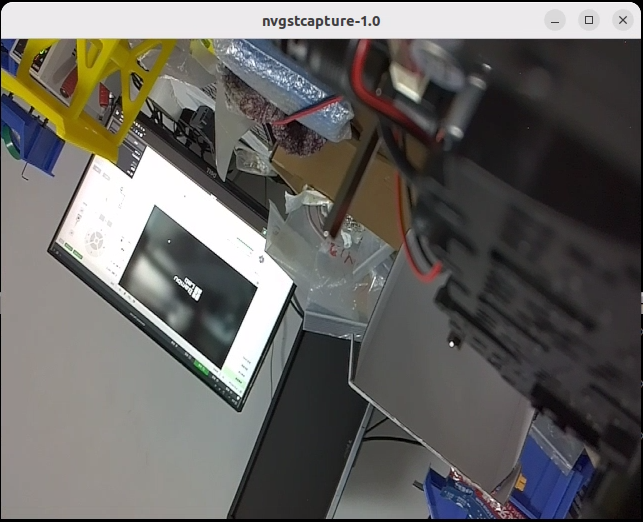Click the dark camera preview on the monitor
The image size is (643, 522).
click(x=188, y=286)
